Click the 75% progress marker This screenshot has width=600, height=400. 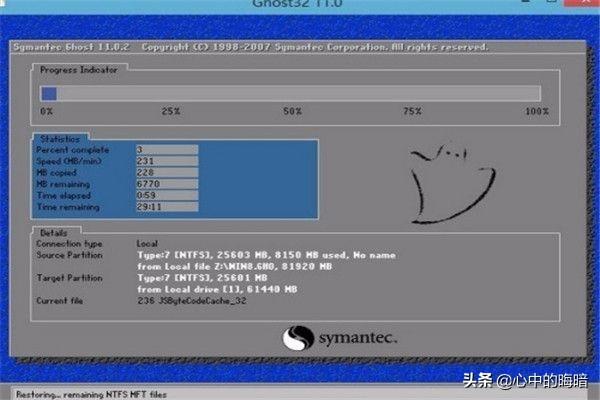click(412, 111)
